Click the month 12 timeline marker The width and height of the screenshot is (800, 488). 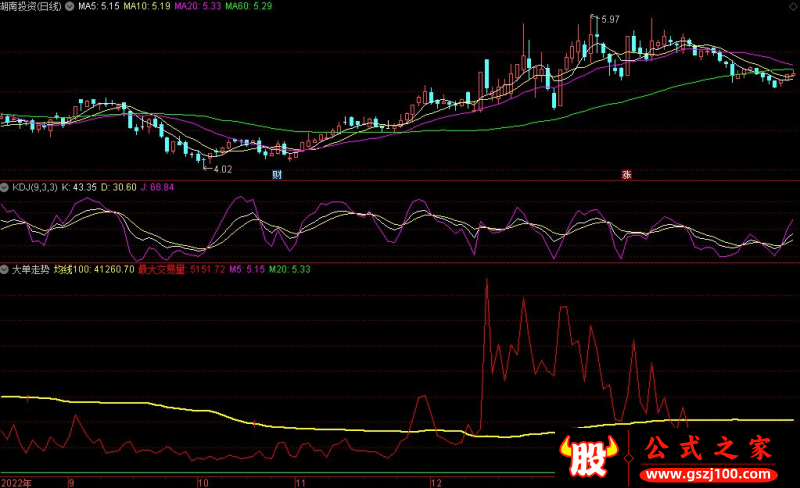coord(436,483)
